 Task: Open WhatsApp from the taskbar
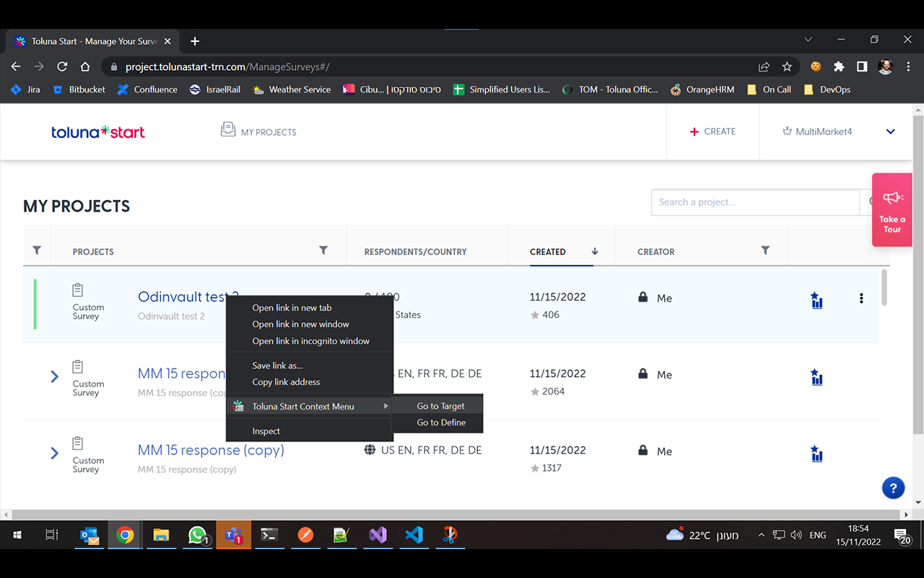point(197,535)
